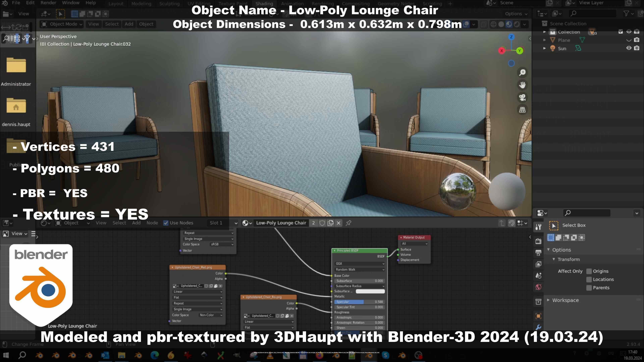Open the Edit menu
The height and width of the screenshot is (362, 644).
click(x=30, y=3)
